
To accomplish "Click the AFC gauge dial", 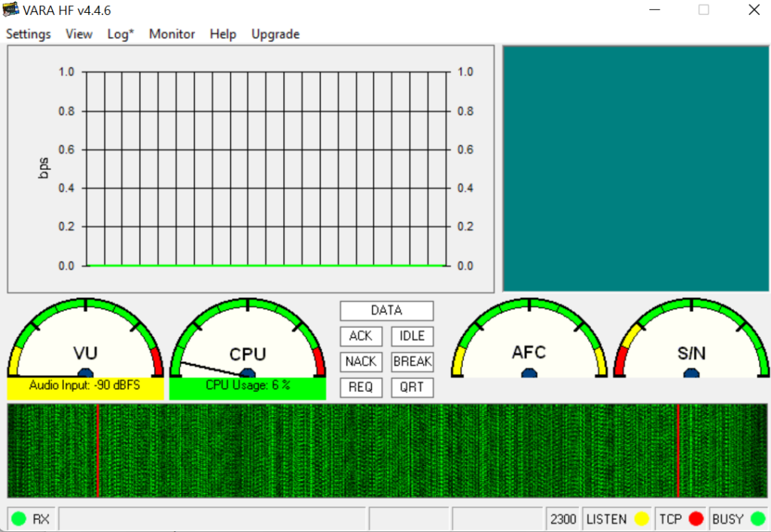I will point(529,342).
